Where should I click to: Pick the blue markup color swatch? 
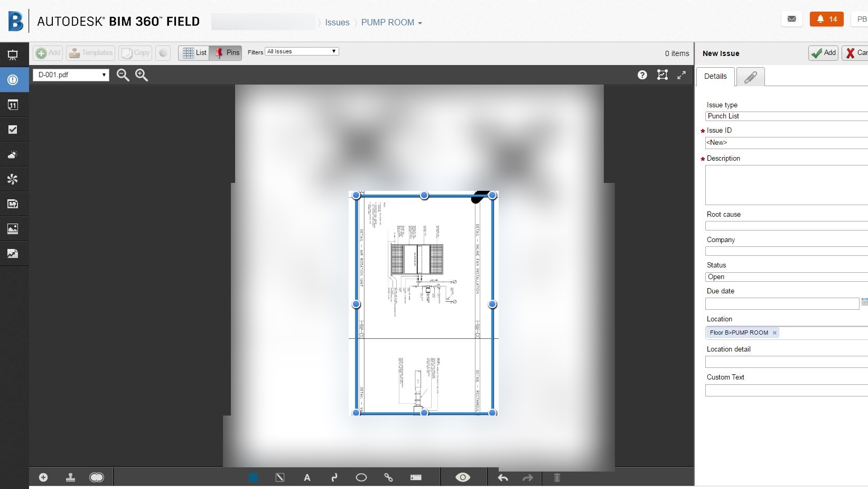(x=253, y=477)
